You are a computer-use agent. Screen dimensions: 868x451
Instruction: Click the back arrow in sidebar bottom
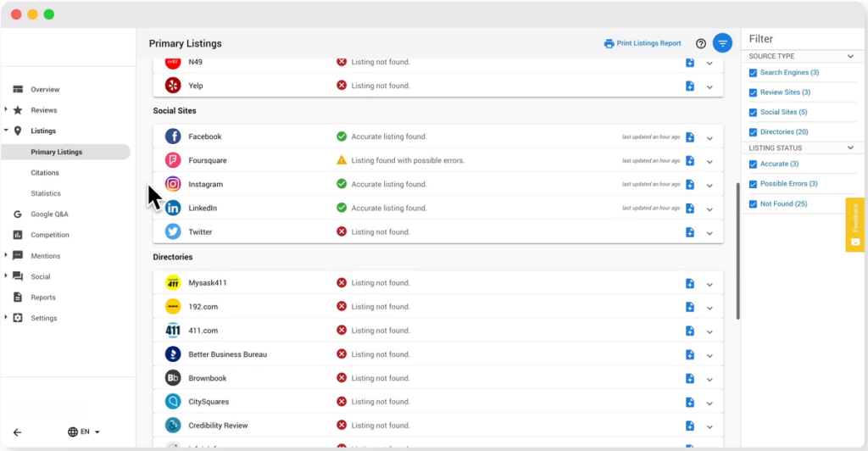tap(17, 432)
